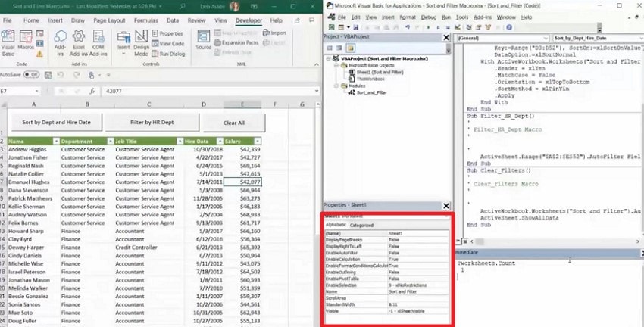
Task: Click the Excel search magnifier icon
Action: pyautogui.click(x=183, y=7)
